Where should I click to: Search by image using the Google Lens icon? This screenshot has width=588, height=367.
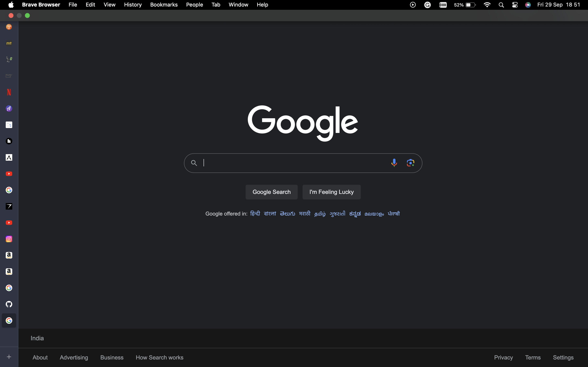[410, 163]
